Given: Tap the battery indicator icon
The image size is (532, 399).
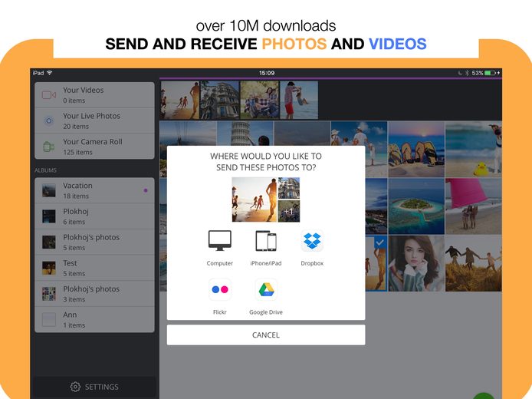Looking at the screenshot, I should click(490, 73).
